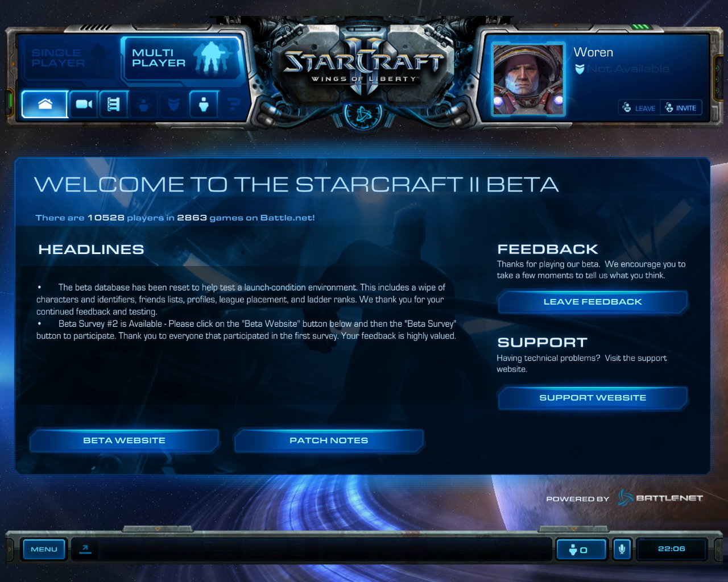Expand the left bottom bar pull tab
Image resolution: width=728 pixels, height=582 pixels.
158,529
